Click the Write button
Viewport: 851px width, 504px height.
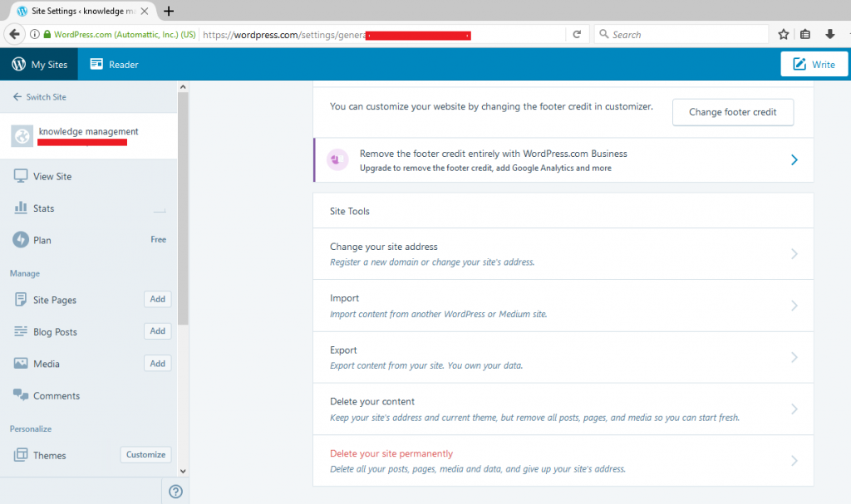[x=814, y=64]
